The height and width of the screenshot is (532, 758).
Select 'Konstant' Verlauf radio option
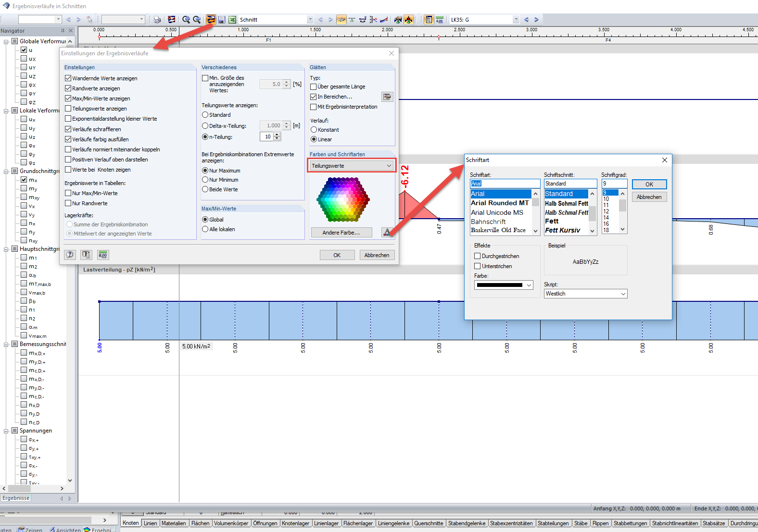click(x=314, y=130)
